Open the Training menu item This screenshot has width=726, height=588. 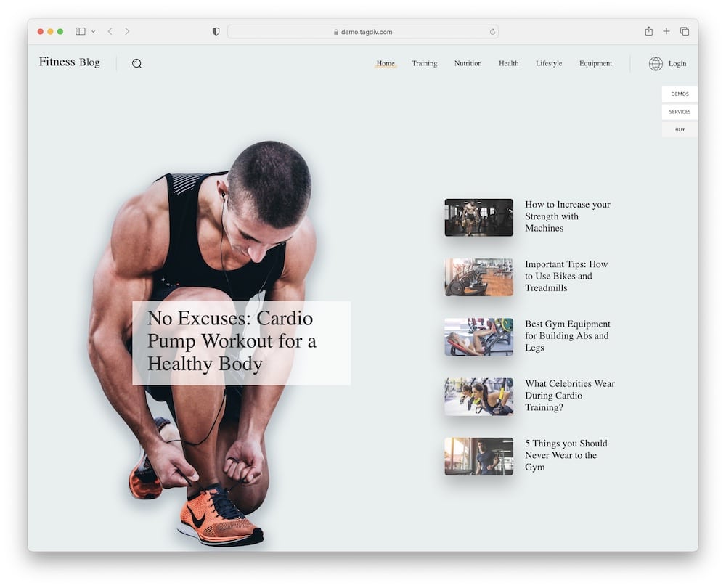[x=425, y=63]
